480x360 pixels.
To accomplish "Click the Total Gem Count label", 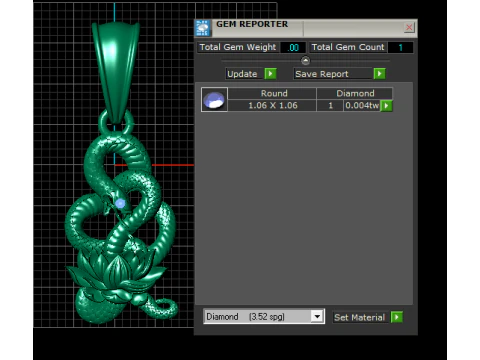I will coord(348,47).
